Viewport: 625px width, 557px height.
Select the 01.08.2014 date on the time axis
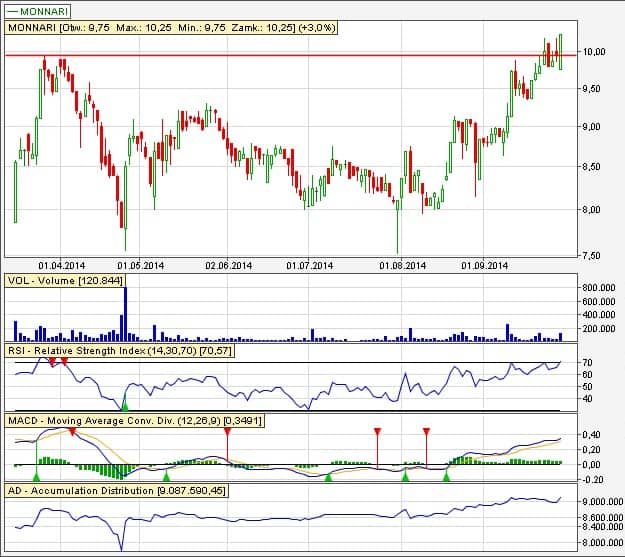403,266
